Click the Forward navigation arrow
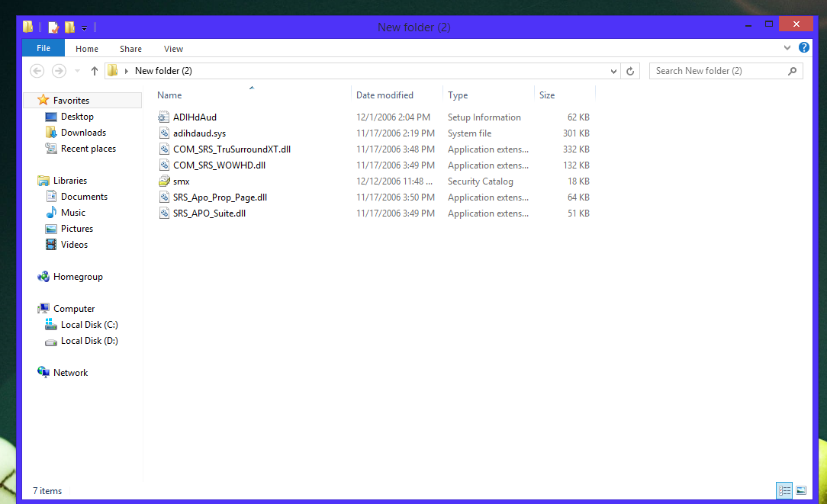This screenshot has width=827, height=504. pyautogui.click(x=59, y=71)
